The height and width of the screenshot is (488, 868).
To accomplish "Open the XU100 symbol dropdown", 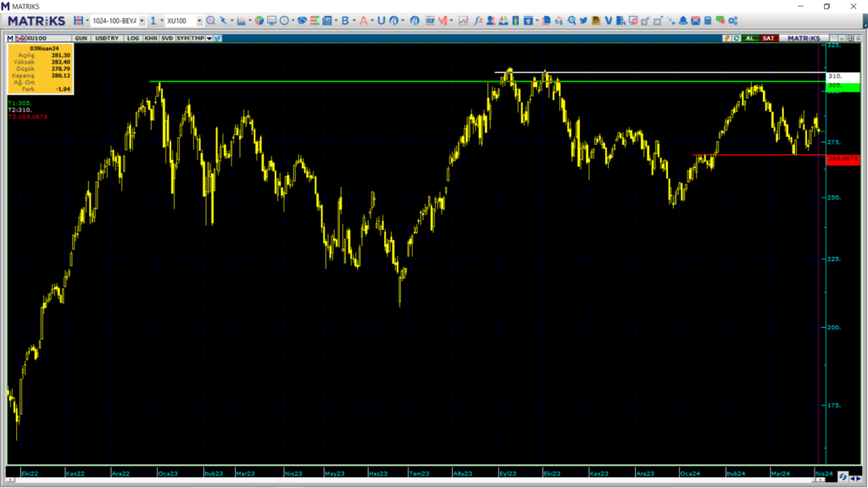I will point(199,19).
